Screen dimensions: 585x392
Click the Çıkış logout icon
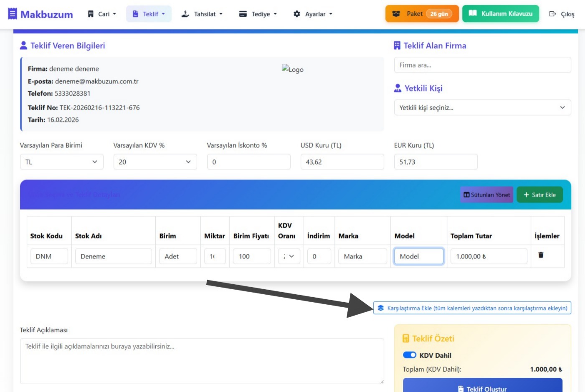pyautogui.click(x=552, y=14)
